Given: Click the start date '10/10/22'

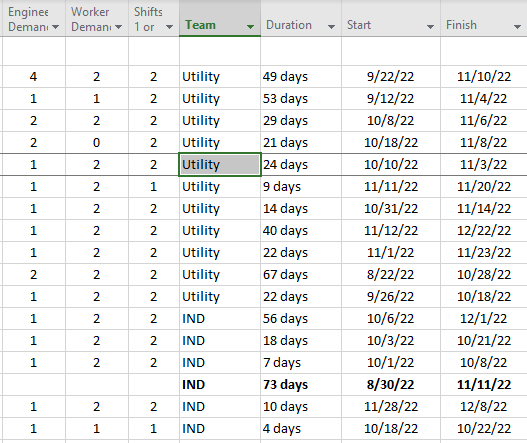Looking at the screenshot, I should [x=391, y=165].
